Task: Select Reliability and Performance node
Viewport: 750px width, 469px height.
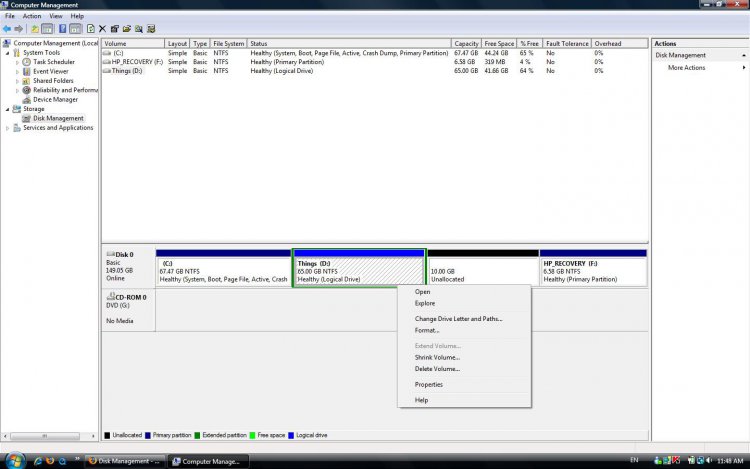Action: (65, 90)
